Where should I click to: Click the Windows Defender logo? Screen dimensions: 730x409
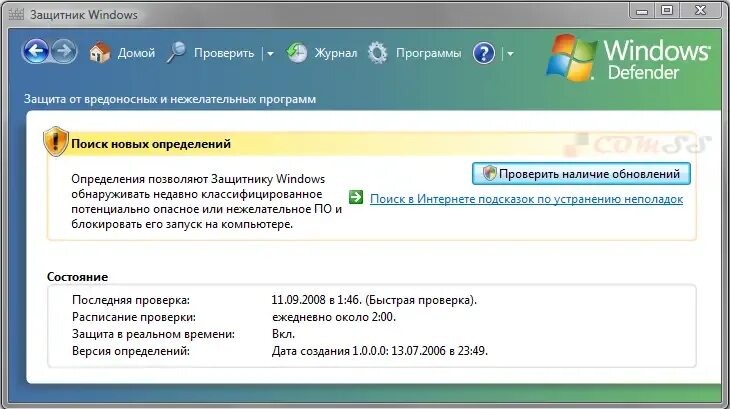pos(628,59)
